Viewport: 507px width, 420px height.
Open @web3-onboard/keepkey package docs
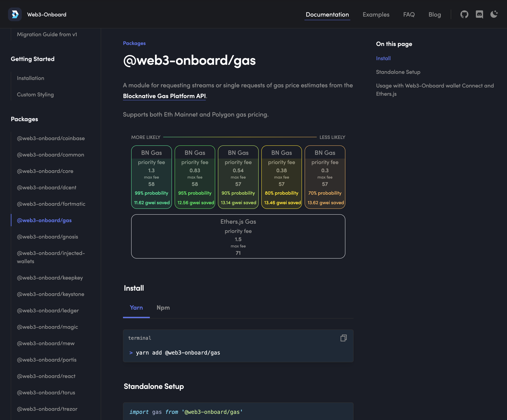coord(50,278)
